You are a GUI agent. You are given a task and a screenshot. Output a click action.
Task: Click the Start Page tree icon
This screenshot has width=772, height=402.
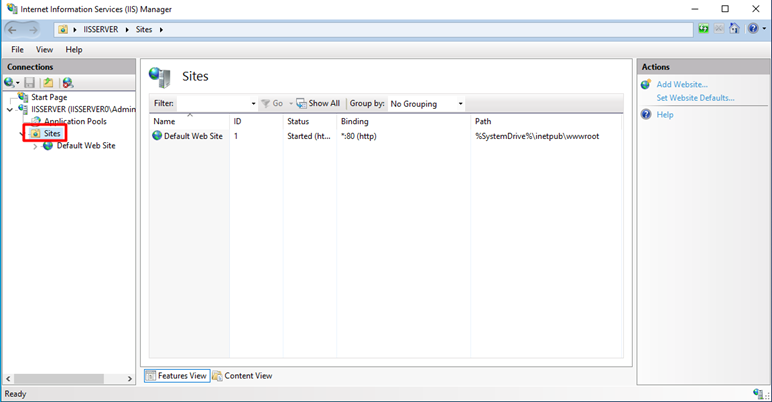tap(23, 97)
